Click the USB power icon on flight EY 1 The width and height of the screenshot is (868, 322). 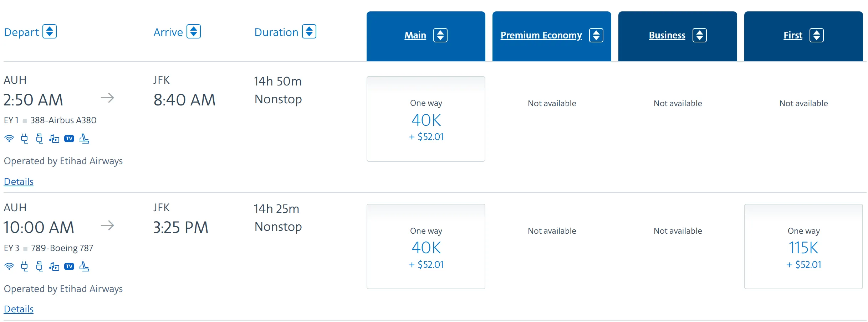pos(39,139)
